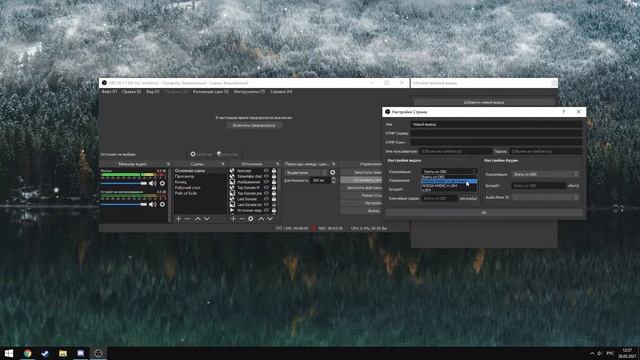
Task: Open Mic/Aux gear settings in audio mixer
Action: [162, 183]
